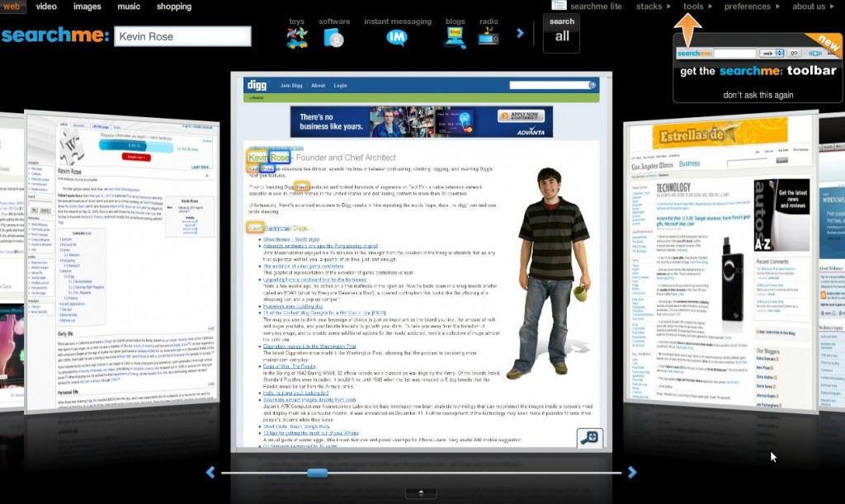Click the Digg page search magnifier button
Viewport: 845px width, 504px height.
click(x=592, y=85)
